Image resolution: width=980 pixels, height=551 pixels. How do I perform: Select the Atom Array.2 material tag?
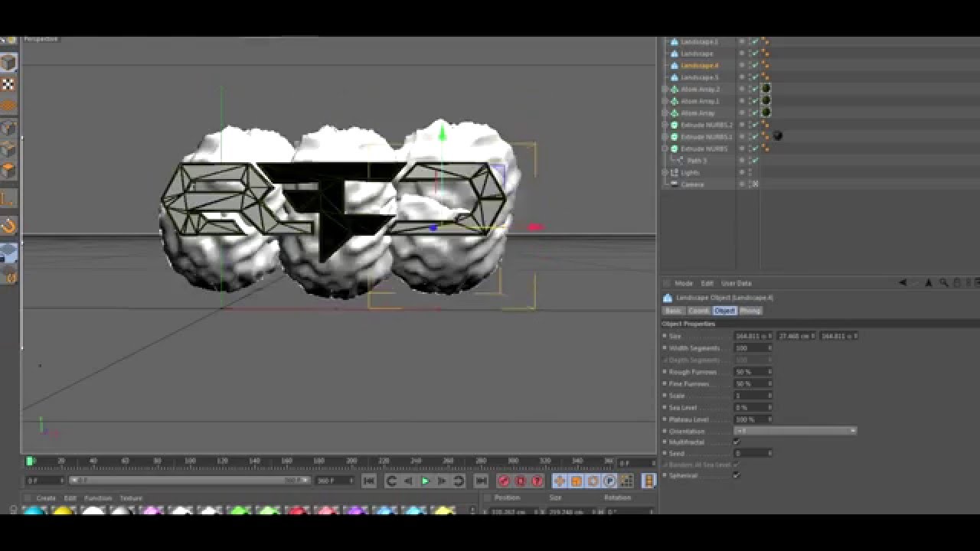click(x=766, y=89)
